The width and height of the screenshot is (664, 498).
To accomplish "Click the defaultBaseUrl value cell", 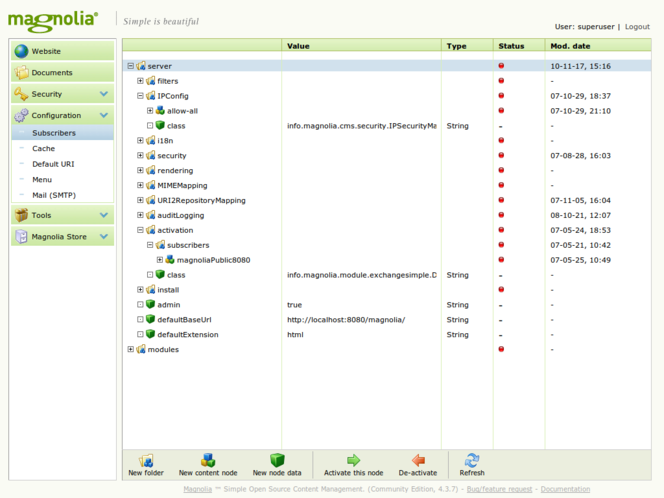I will tap(346, 320).
